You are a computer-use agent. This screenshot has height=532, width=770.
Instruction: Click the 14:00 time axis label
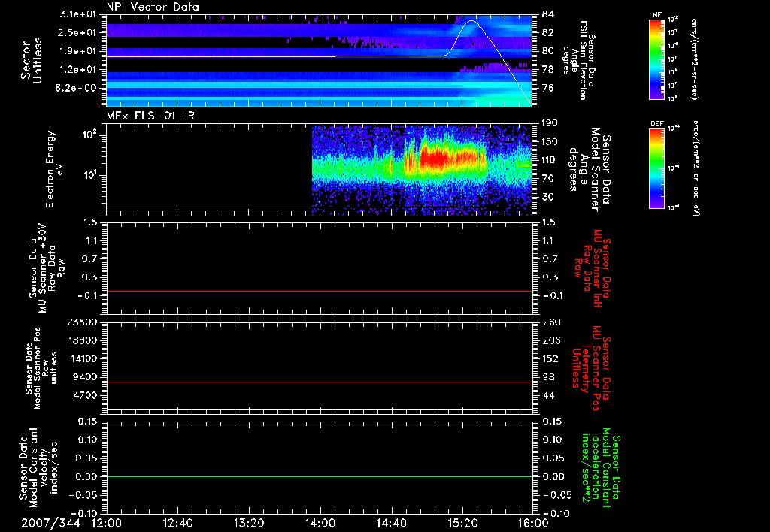320,524
